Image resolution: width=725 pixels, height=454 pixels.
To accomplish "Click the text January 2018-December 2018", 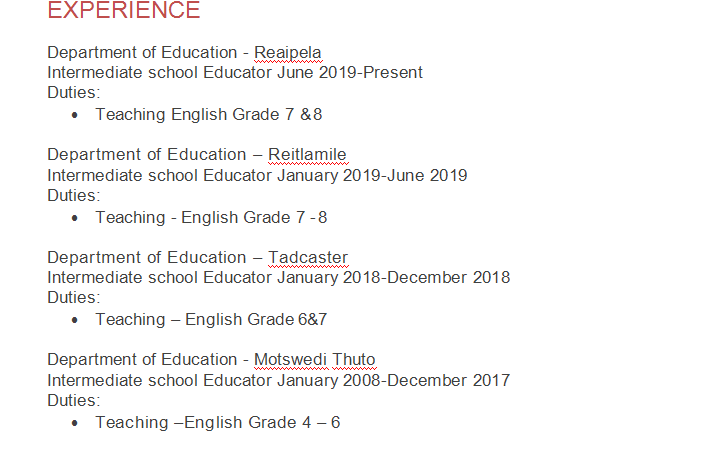I will click(x=393, y=277).
